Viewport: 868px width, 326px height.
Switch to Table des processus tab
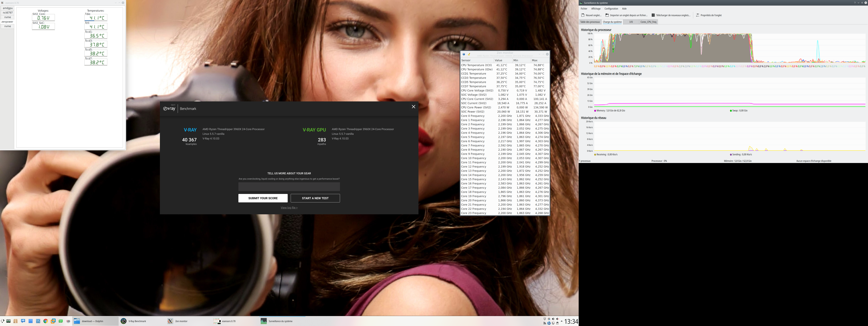(x=590, y=22)
